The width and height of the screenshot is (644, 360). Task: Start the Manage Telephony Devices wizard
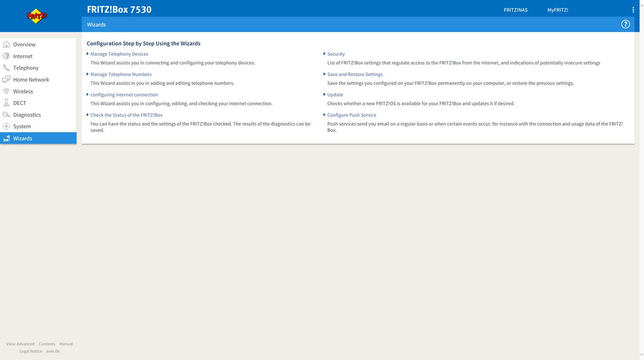119,54
